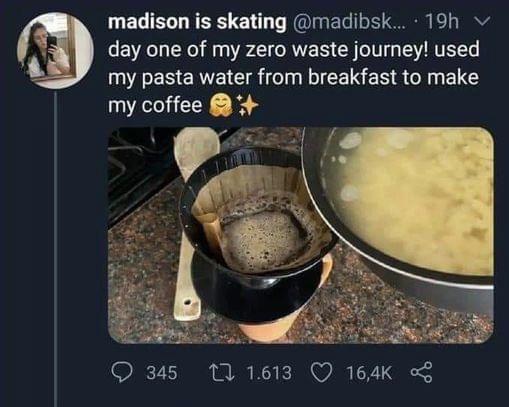The image size is (509, 407).
Task: Open the share icon next to 16,4K
Action: click(x=421, y=372)
